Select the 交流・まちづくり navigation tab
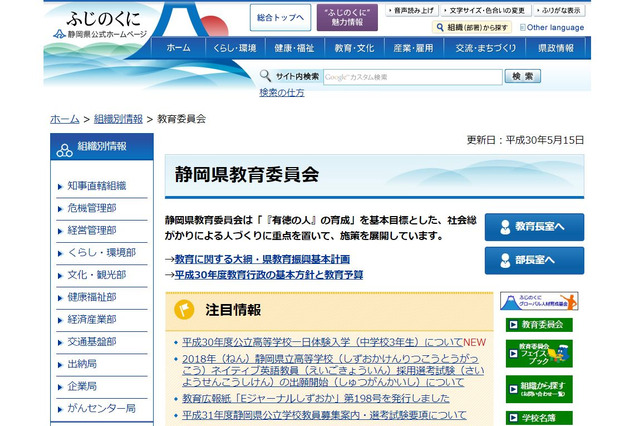Screen dimensions: 640x426 486,48
